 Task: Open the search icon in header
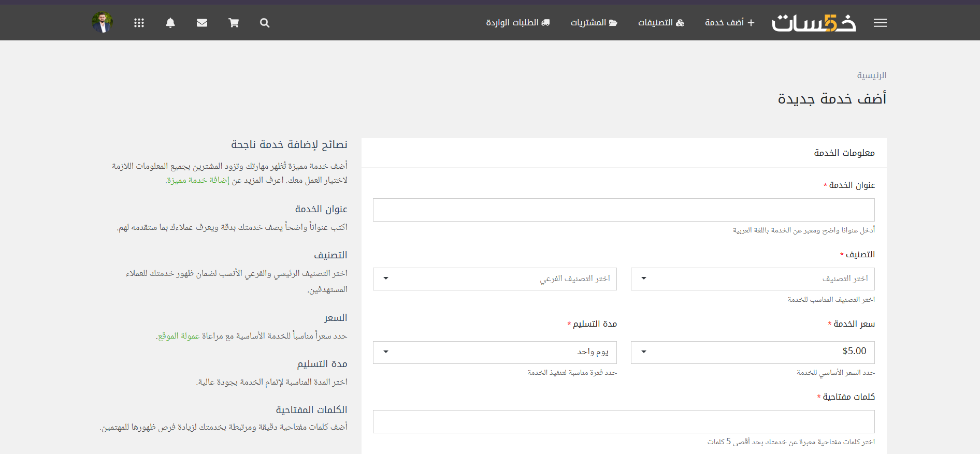coord(265,23)
